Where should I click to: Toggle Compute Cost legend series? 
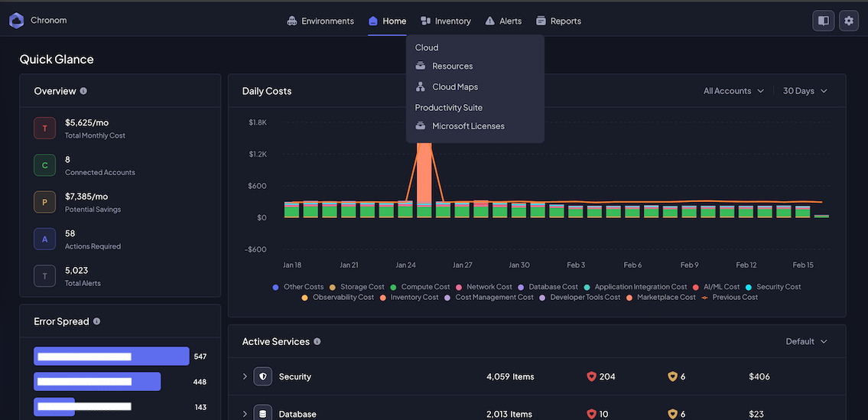pyautogui.click(x=425, y=287)
